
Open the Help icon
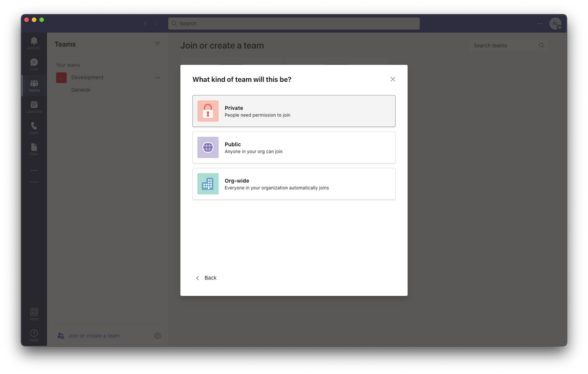pyautogui.click(x=34, y=334)
